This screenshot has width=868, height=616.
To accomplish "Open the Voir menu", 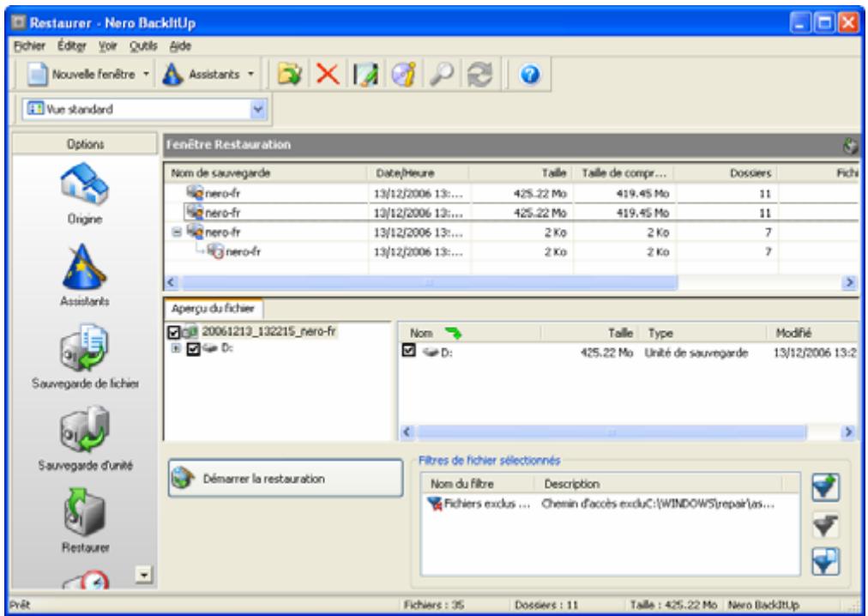I will [x=108, y=46].
